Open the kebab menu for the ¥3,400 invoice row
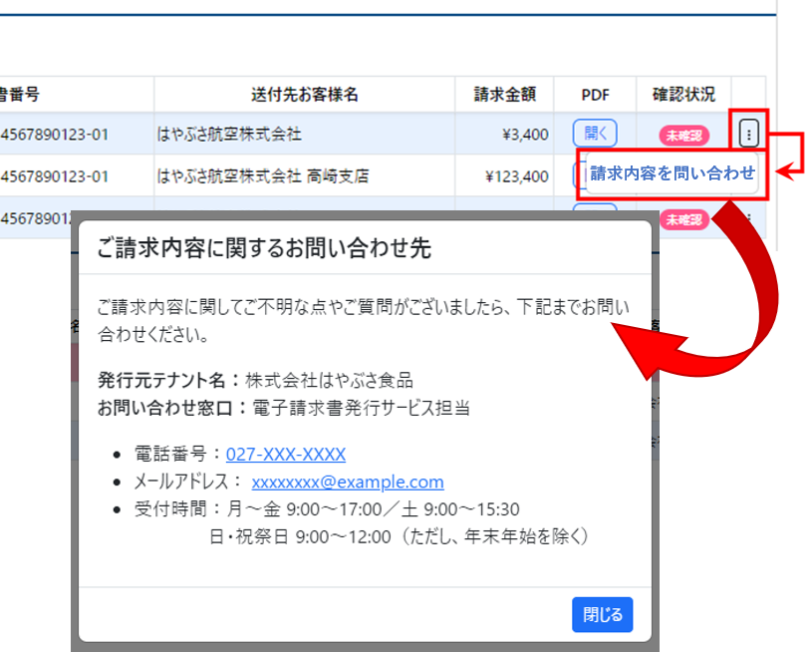812x652 pixels. 749,133
